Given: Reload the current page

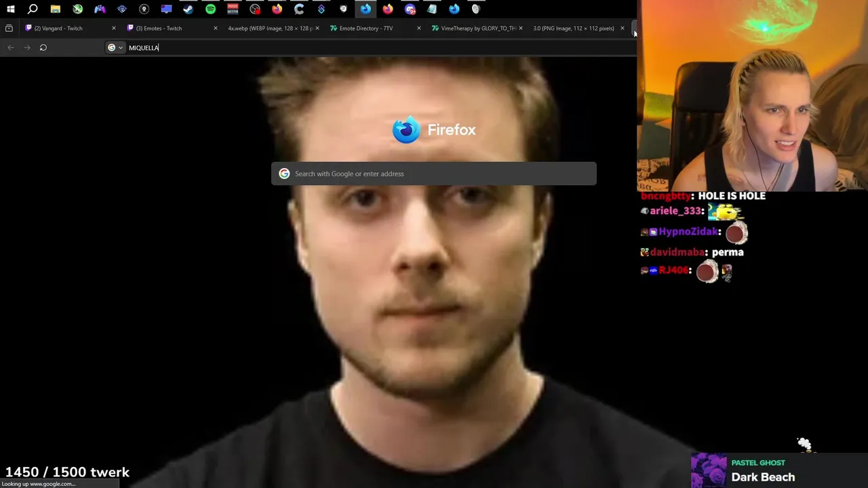Looking at the screenshot, I should tap(43, 47).
